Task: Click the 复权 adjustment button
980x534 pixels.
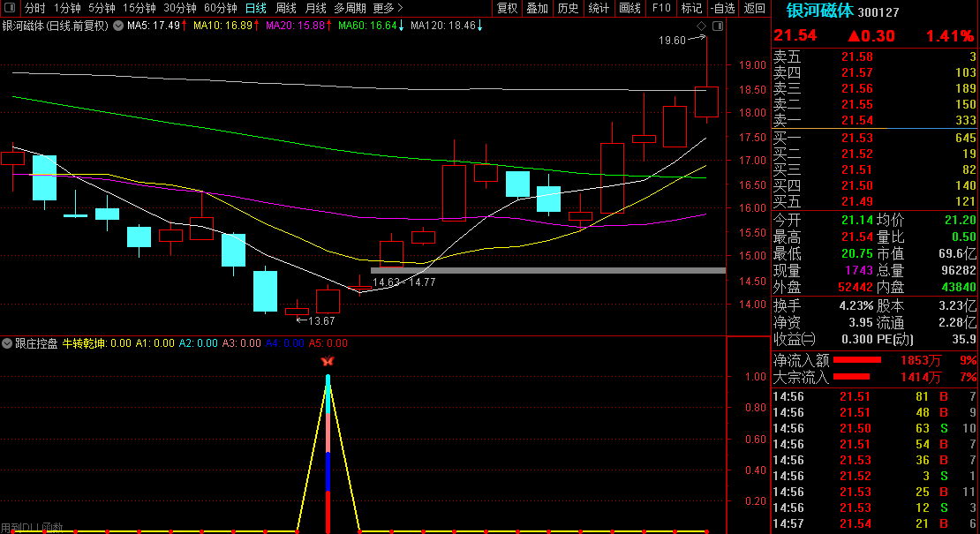Action: [x=507, y=8]
